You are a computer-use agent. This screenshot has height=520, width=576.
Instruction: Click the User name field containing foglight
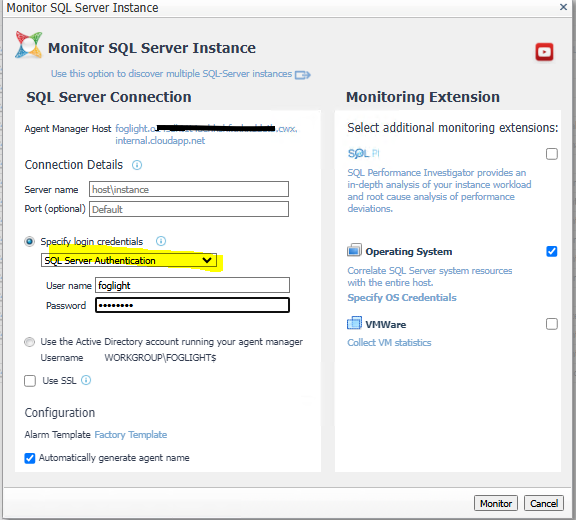(192, 285)
